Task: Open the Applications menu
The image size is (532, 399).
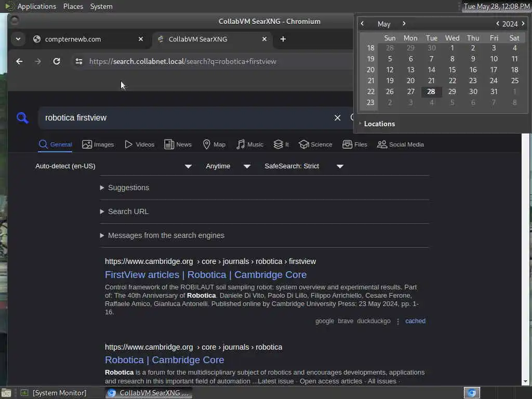Action: coord(37,6)
